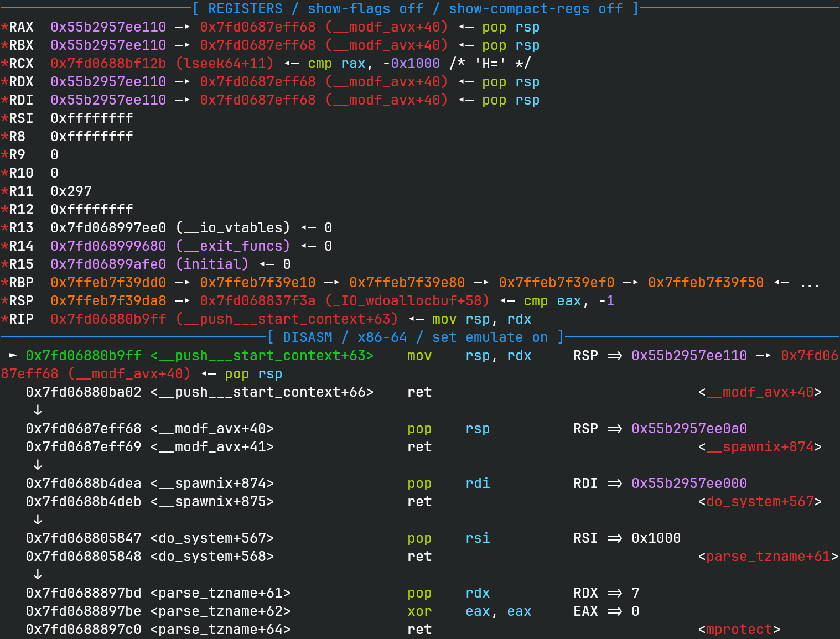Toggle the show-flags off setting in header
Viewport: 840px width, 639px height.
pyautogui.click(x=365, y=9)
